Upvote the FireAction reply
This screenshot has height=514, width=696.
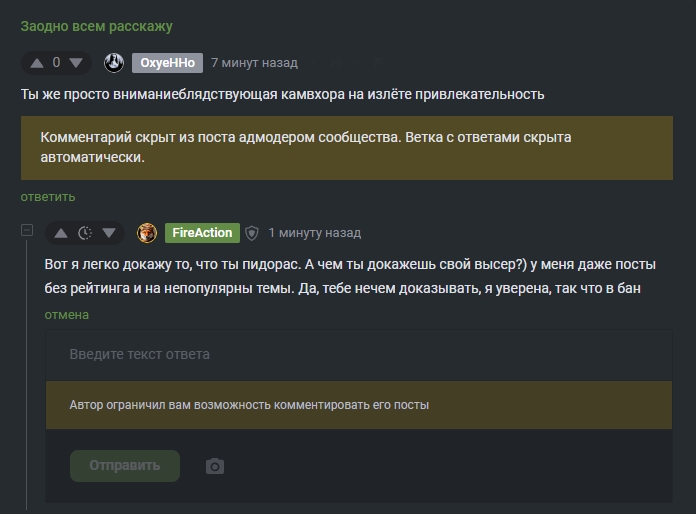click(61, 233)
